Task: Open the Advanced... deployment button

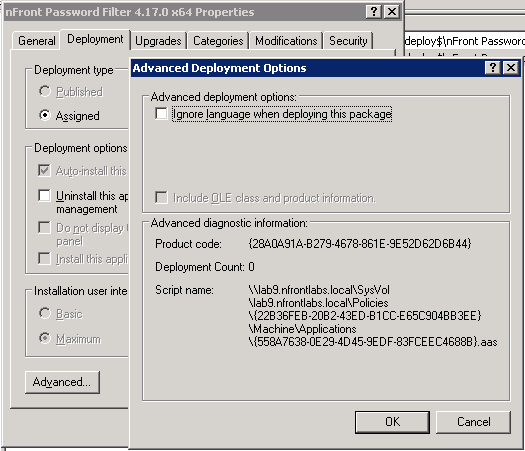Action: (62, 382)
